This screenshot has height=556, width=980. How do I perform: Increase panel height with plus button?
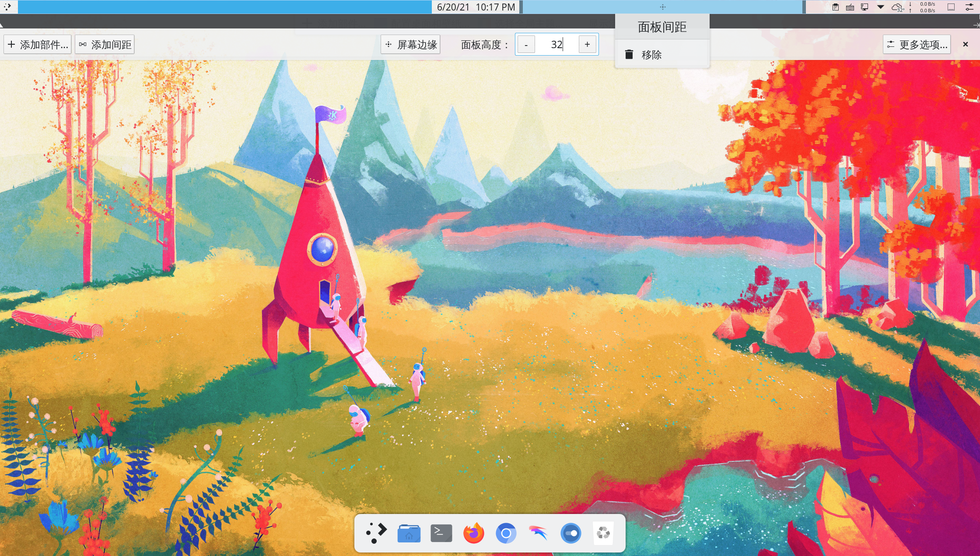point(587,44)
